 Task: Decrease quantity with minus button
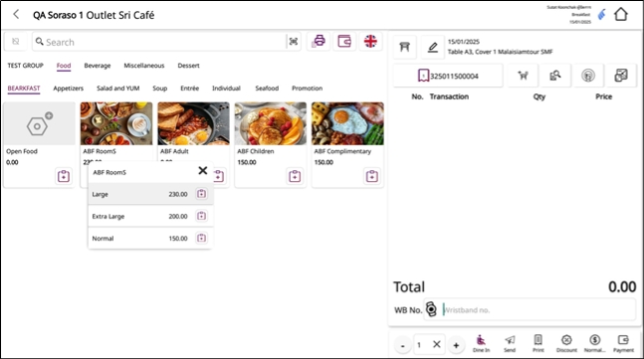[x=402, y=345]
